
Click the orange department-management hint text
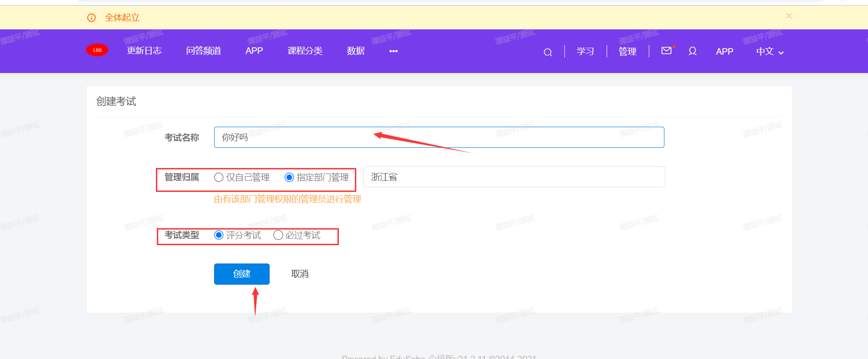[287, 199]
